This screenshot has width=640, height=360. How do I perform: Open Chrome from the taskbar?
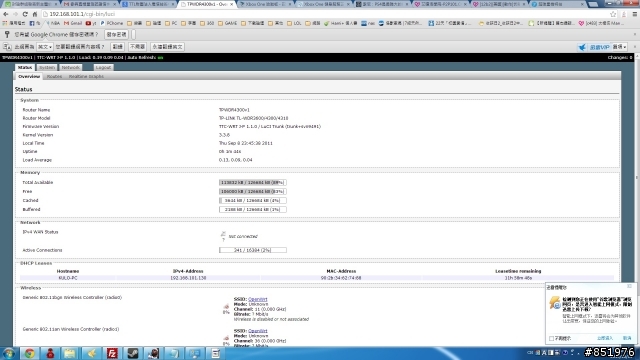tap(29, 353)
